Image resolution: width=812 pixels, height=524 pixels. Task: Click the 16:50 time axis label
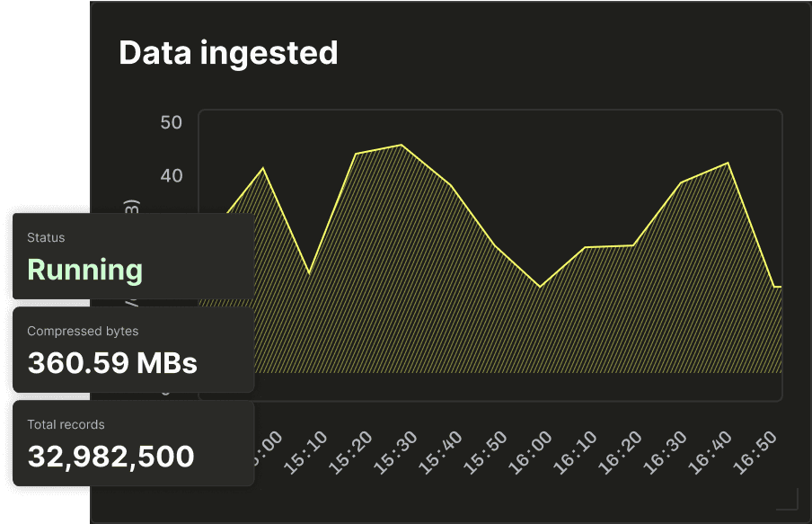(755, 452)
